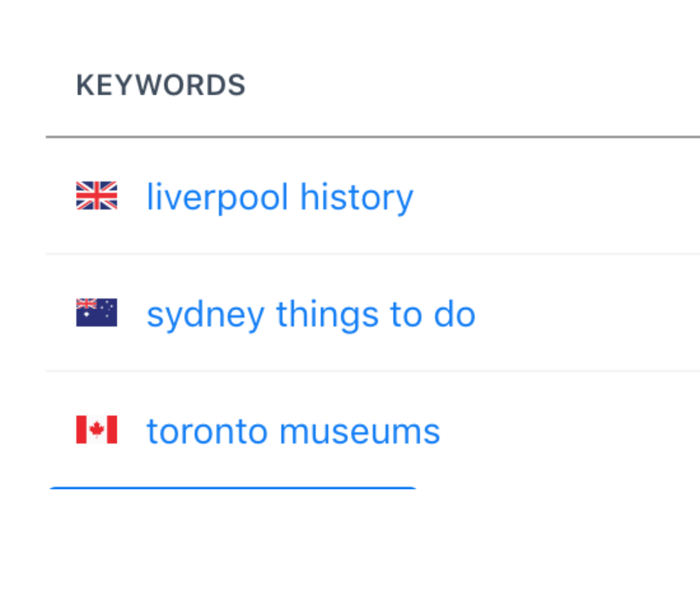
Task: Select the sydney things to do row
Action: pos(372,313)
